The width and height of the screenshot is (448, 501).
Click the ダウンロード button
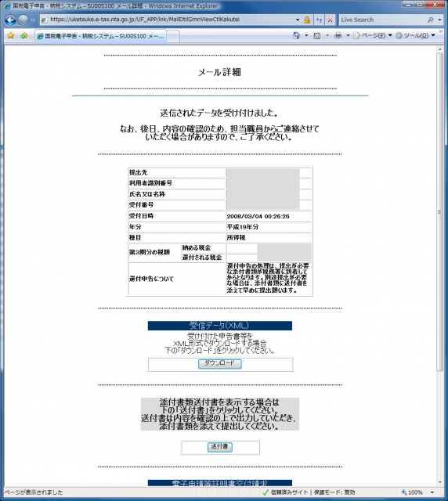coord(220,363)
